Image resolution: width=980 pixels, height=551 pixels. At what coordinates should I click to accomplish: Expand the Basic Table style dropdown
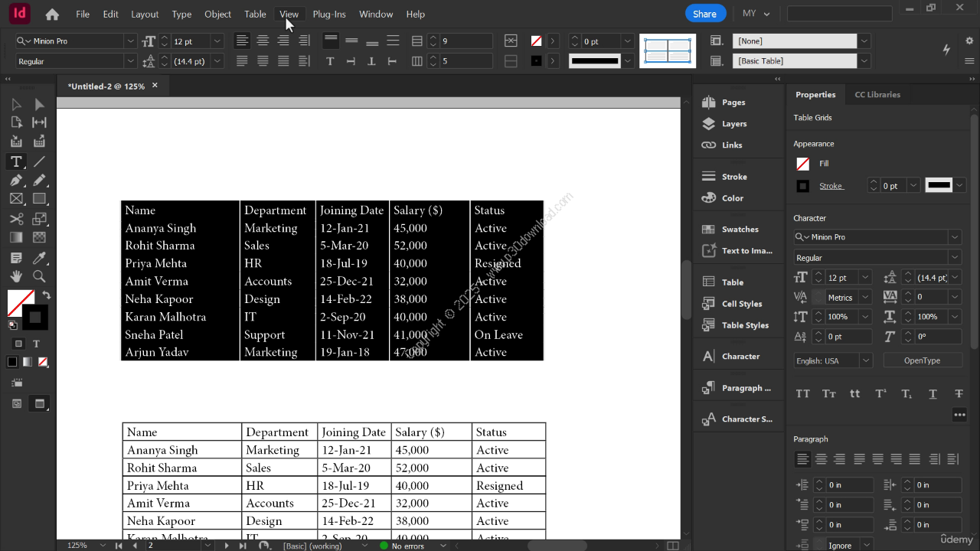864,61
